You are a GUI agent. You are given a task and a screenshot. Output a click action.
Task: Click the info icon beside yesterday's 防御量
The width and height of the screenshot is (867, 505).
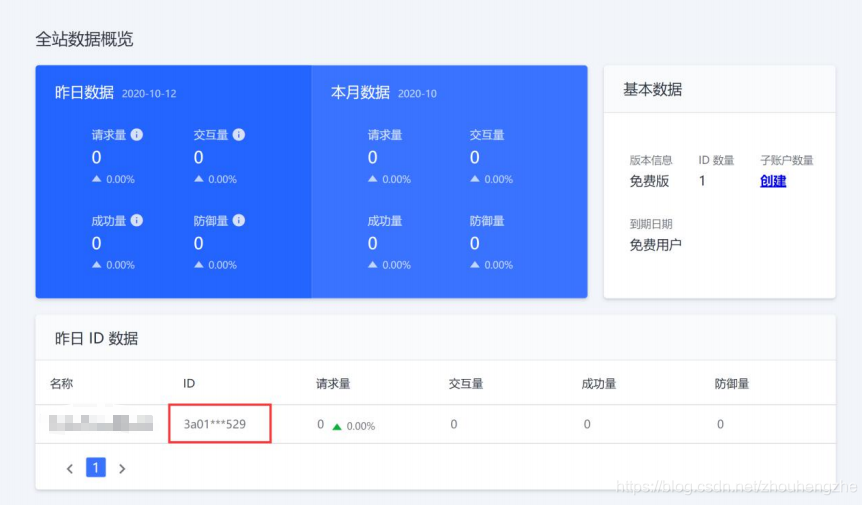click(x=238, y=220)
